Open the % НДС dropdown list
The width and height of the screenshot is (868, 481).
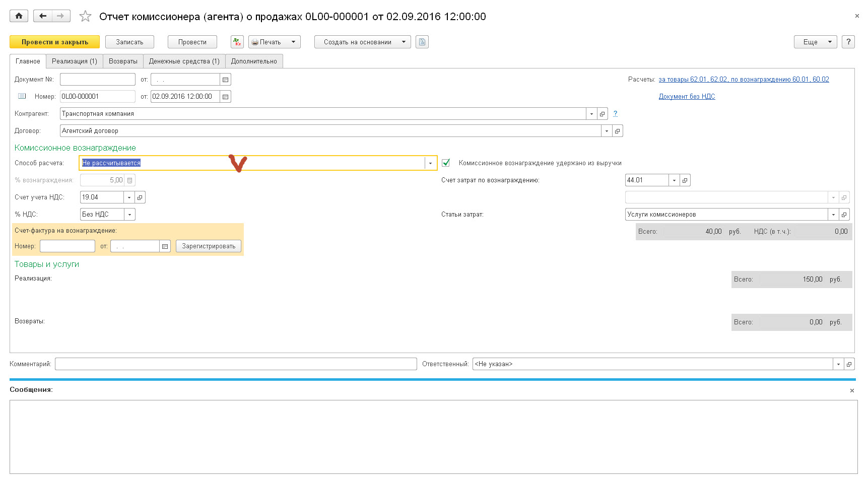click(x=129, y=215)
